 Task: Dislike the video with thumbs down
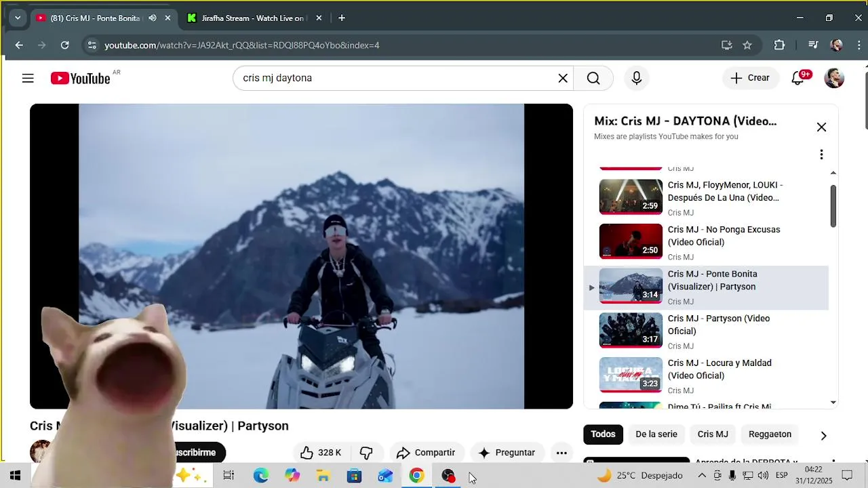point(366,453)
